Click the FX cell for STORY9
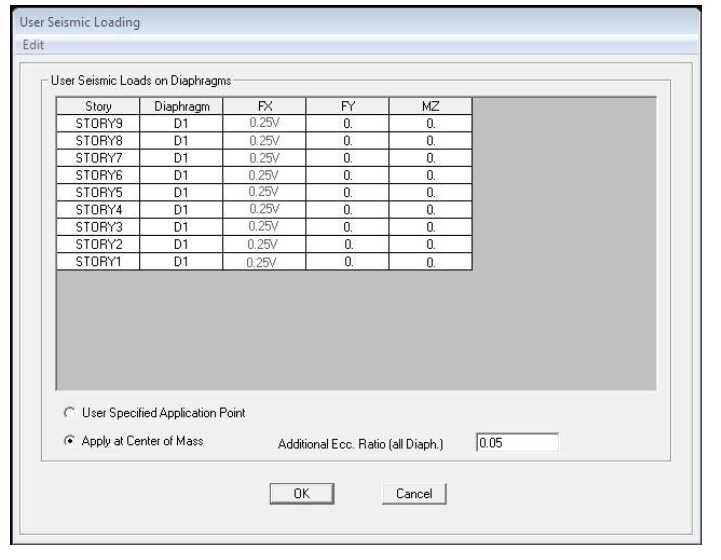 (264, 123)
